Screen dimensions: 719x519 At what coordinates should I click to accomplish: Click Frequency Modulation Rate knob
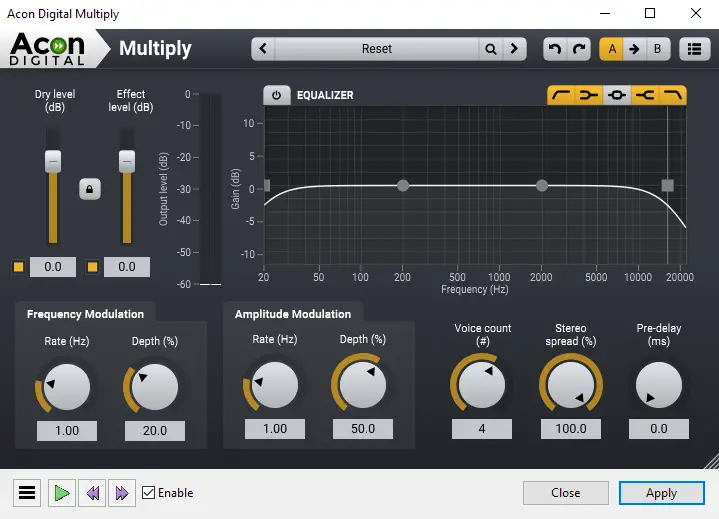click(x=66, y=387)
